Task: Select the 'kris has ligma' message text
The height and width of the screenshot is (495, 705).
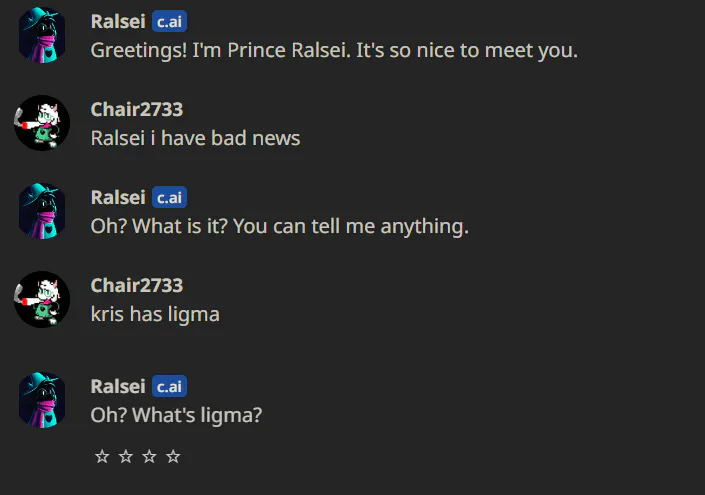Action: [155, 314]
